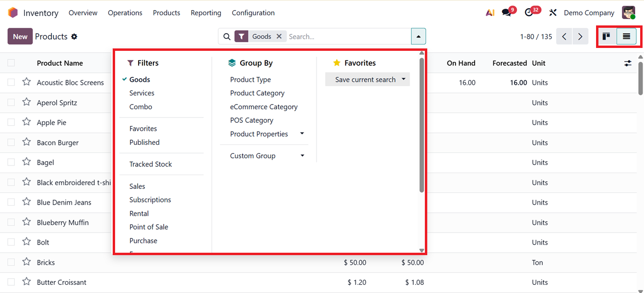Viewport: 644px width, 293px height.
Task: Check the select-all checkbox in the header
Action: pos(11,63)
